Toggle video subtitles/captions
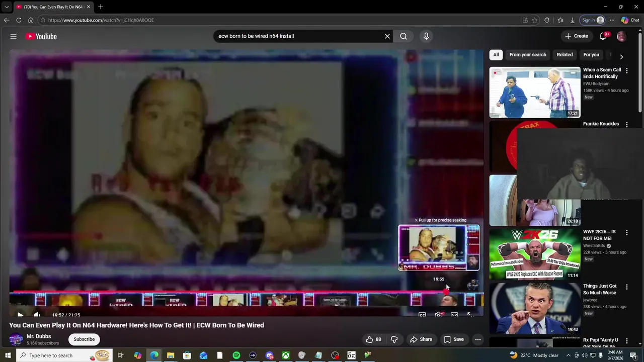Image resolution: width=644 pixels, height=362 pixels. click(x=422, y=315)
